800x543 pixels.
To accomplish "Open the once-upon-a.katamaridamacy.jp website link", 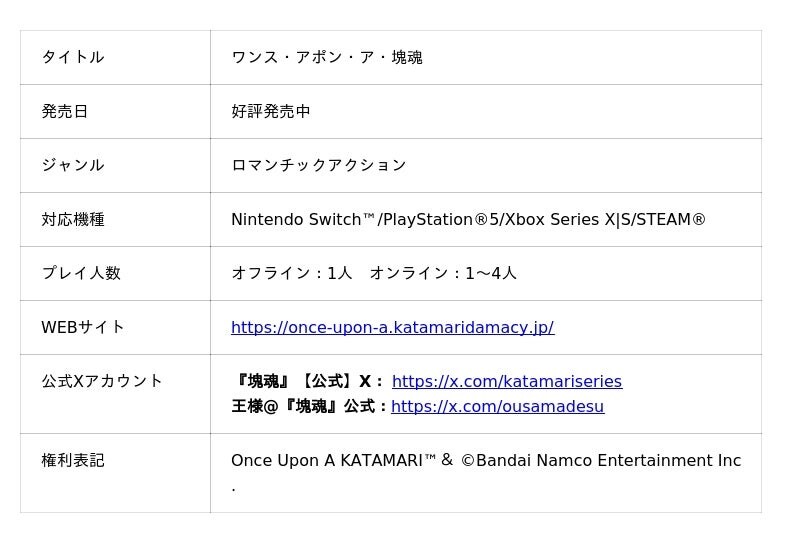I will pos(392,327).
